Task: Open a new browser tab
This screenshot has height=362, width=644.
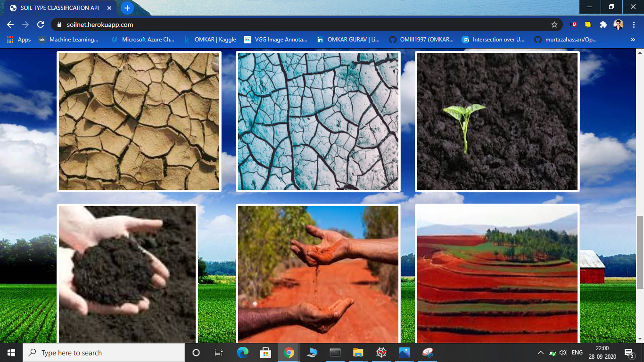Action: point(127,8)
